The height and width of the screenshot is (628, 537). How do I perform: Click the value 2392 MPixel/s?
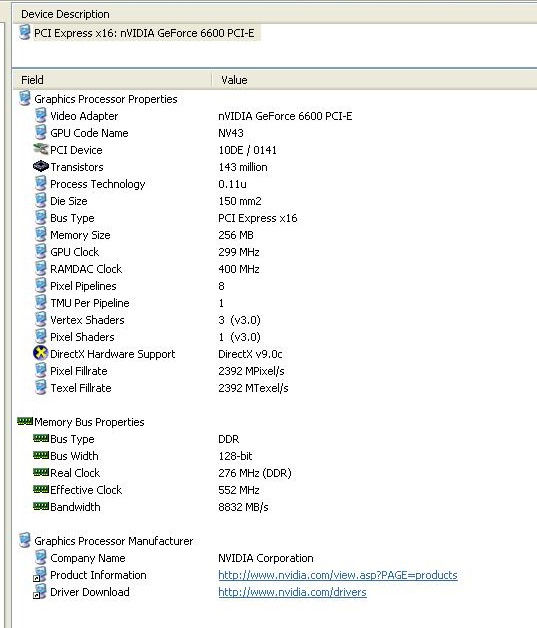(x=251, y=371)
